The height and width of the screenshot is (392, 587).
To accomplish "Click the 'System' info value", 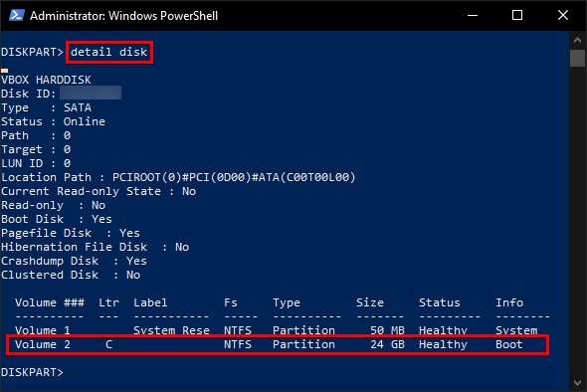I will pyautogui.click(x=516, y=330).
